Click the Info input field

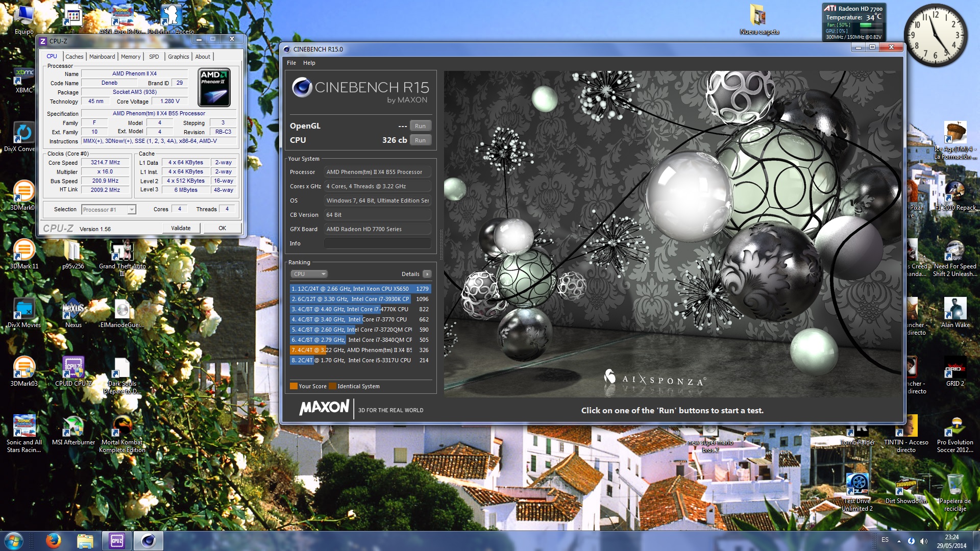pos(377,243)
